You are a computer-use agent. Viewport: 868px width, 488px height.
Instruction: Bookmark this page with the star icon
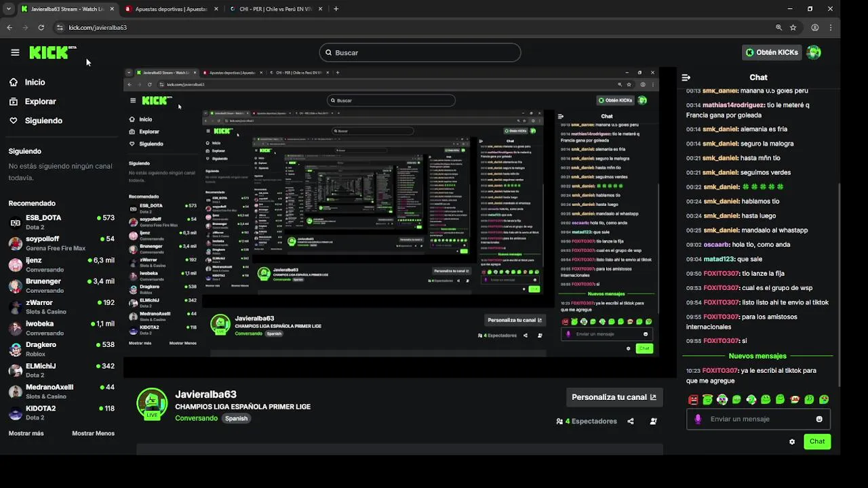click(x=793, y=28)
